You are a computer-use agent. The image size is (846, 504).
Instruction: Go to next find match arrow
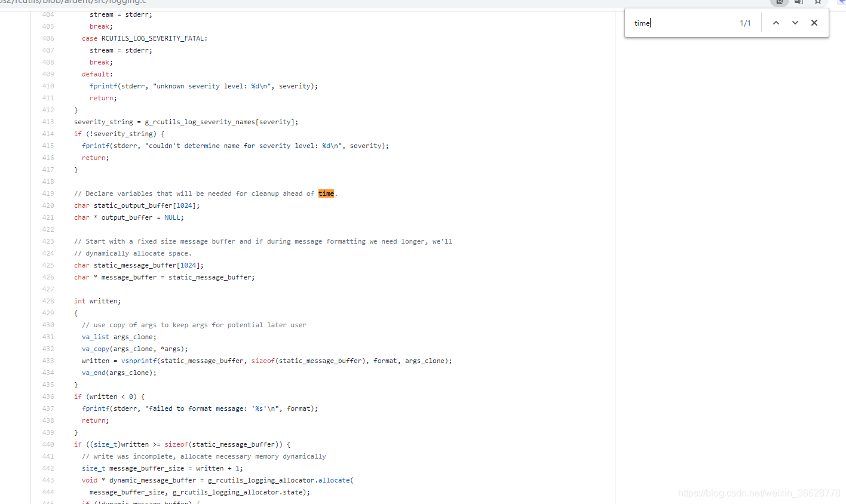[x=795, y=23]
